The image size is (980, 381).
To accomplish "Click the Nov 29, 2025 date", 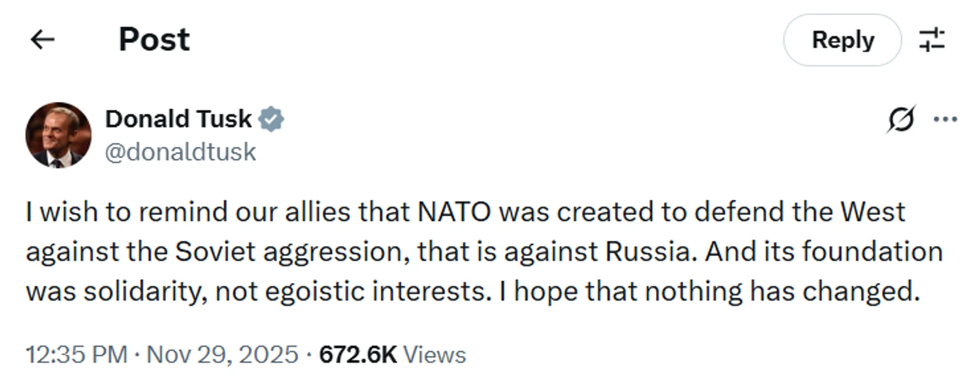I will 222,355.
